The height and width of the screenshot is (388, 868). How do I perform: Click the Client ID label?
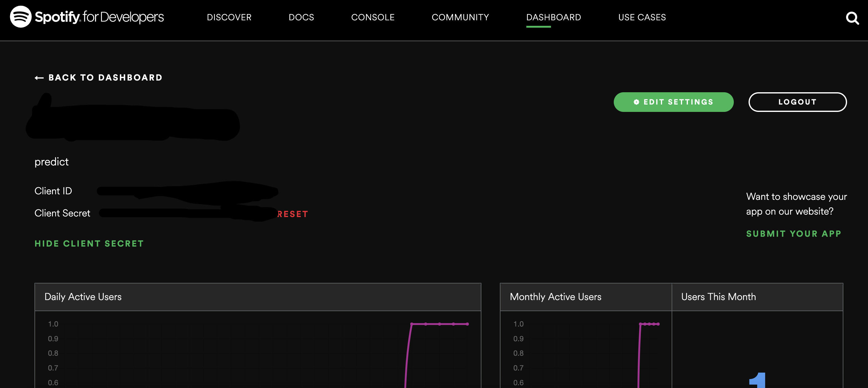[x=53, y=191]
